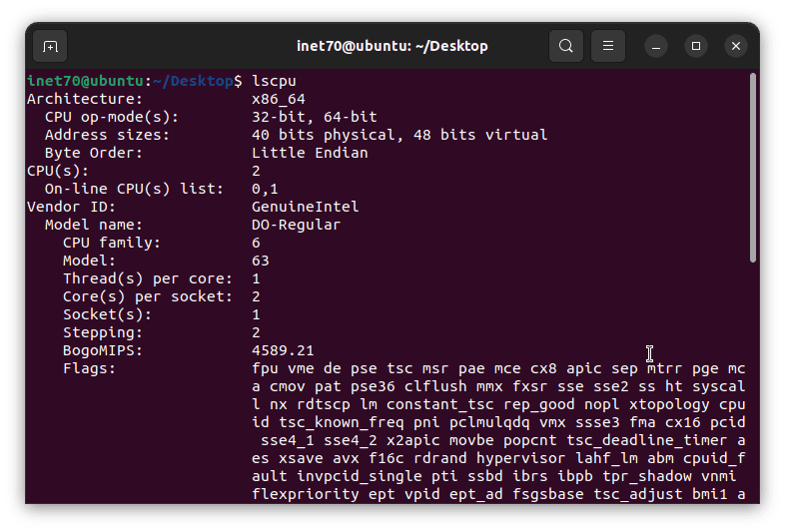Click the flag clflush
Viewport: 785px width, 532px height.
(x=435, y=387)
